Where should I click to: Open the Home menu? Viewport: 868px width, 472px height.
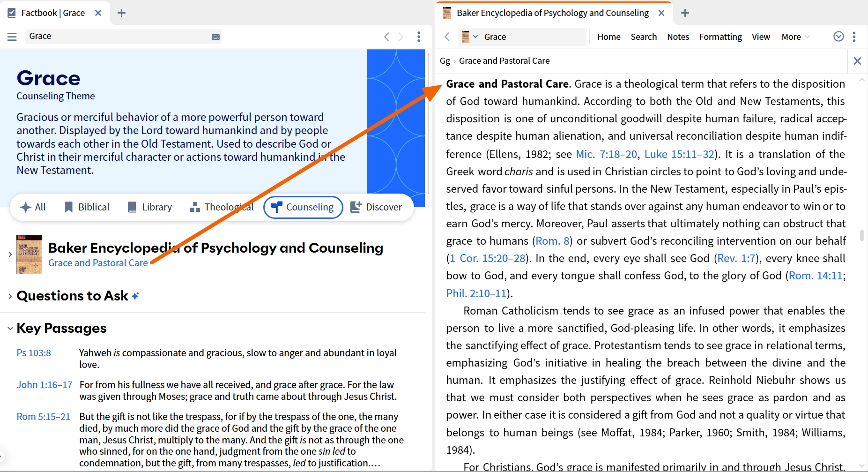tap(609, 37)
